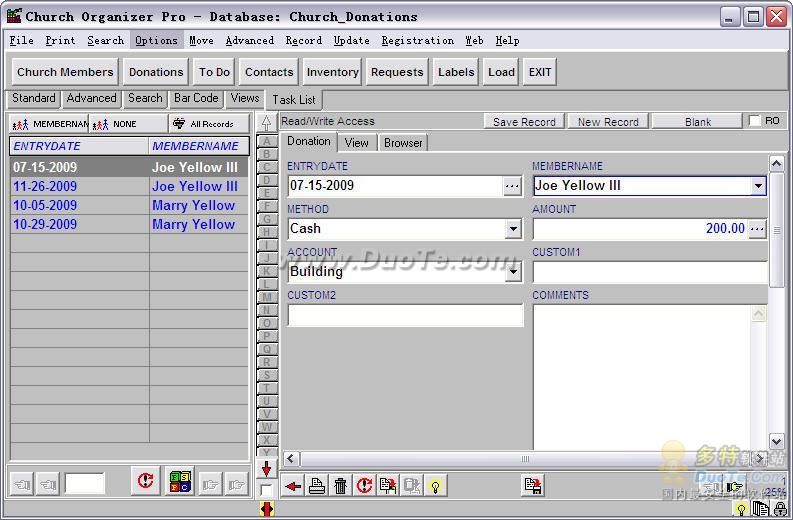Click into the CUSTOM2 input field
This screenshot has height=520, width=793.
tap(405, 315)
